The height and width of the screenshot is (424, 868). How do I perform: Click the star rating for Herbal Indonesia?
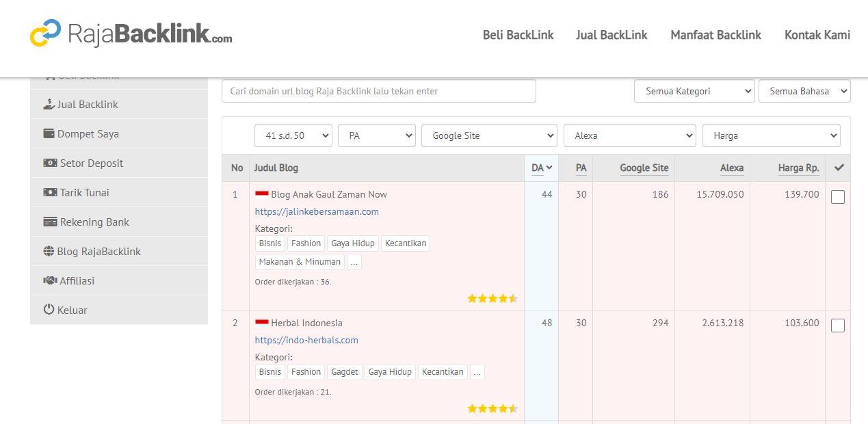coord(492,408)
